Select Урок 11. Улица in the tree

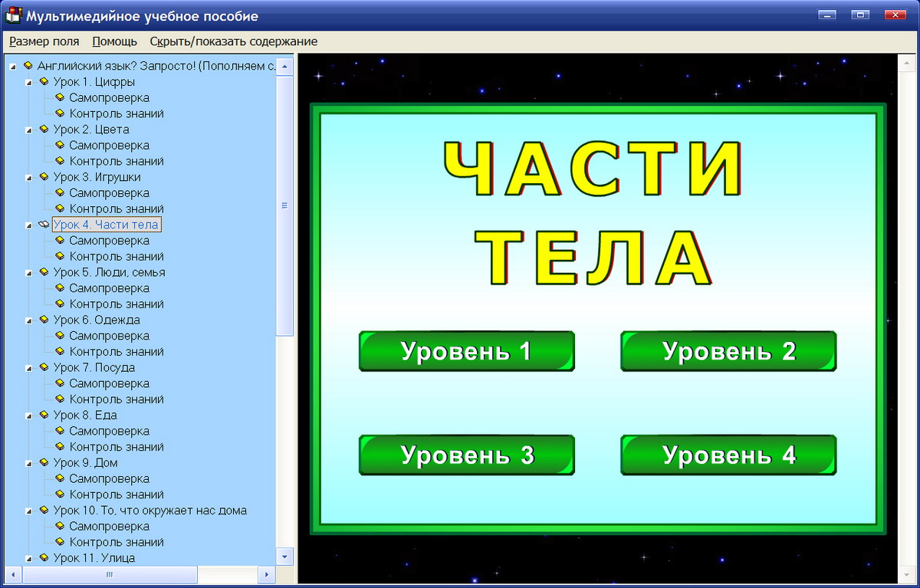(x=94, y=557)
